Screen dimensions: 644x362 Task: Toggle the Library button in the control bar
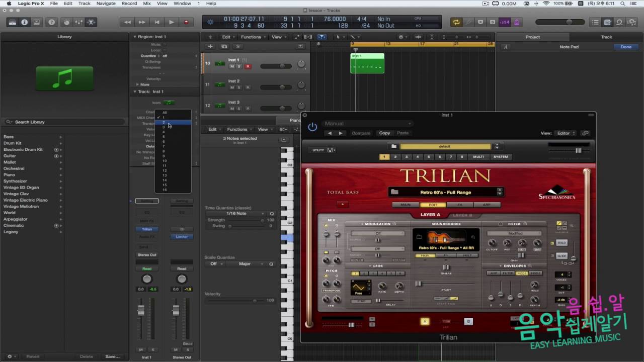13,22
